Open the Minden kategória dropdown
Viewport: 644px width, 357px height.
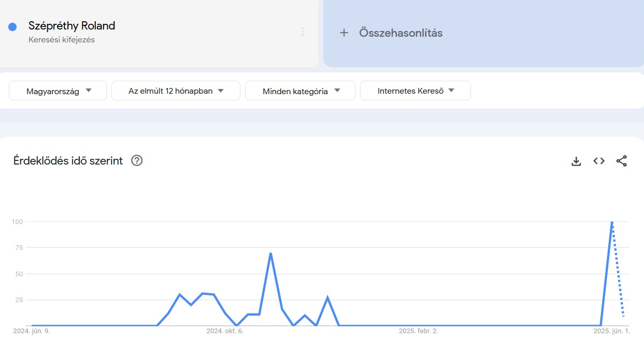click(x=300, y=91)
